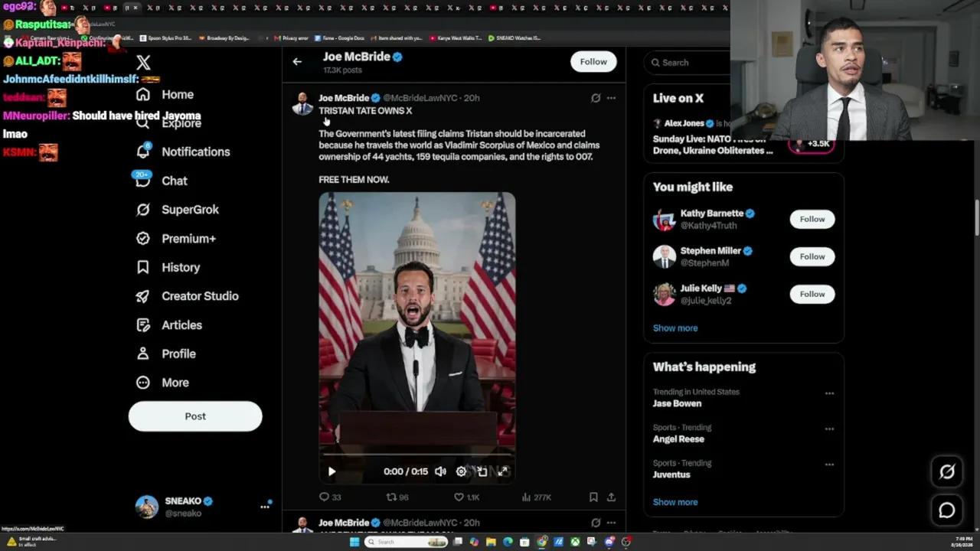Show more suggested accounts under You might like
The image size is (980, 551).
coord(675,328)
